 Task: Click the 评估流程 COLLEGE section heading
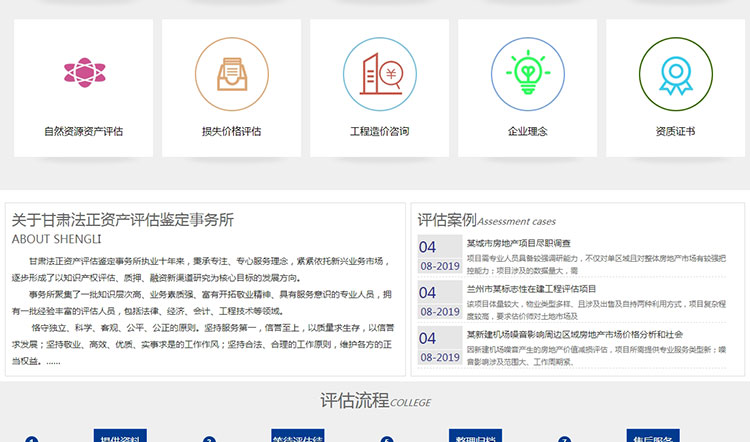coord(375,401)
